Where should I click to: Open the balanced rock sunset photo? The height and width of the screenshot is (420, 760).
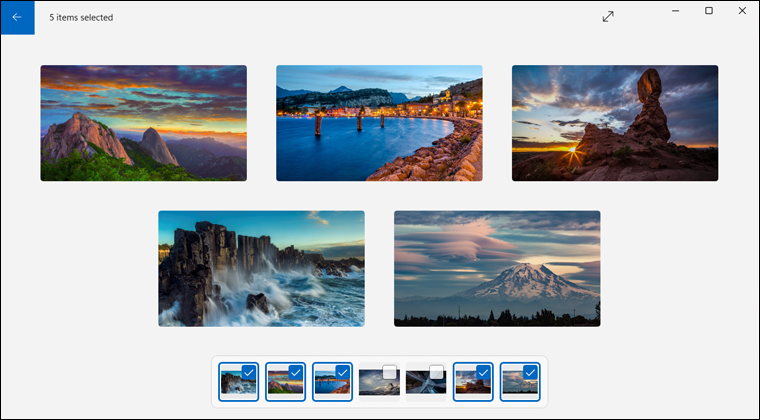(x=615, y=123)
